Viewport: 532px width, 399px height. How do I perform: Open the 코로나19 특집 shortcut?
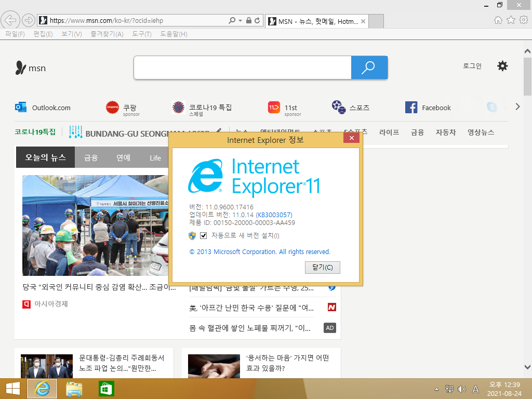click(202, 109)
